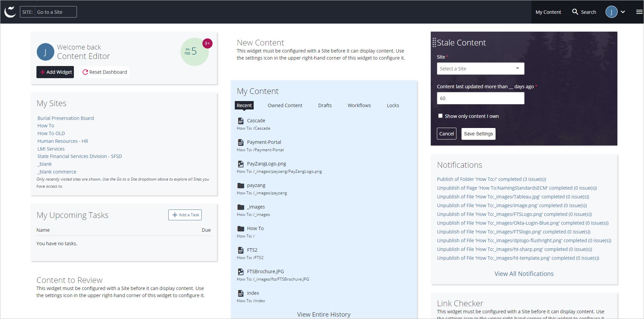Open View All Notifications

(x=524, y=274)
